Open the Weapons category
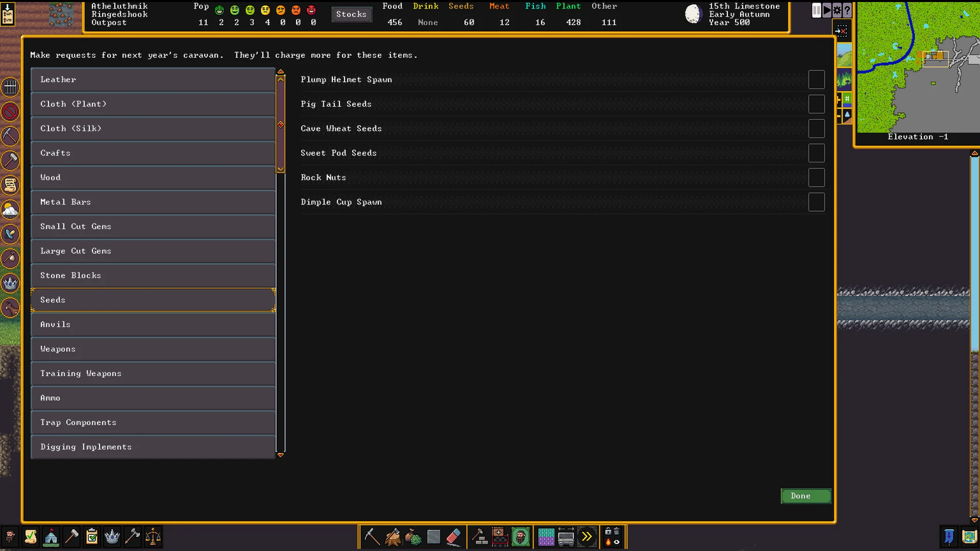Viewport: 980px width, 551px height. point(153,349)
